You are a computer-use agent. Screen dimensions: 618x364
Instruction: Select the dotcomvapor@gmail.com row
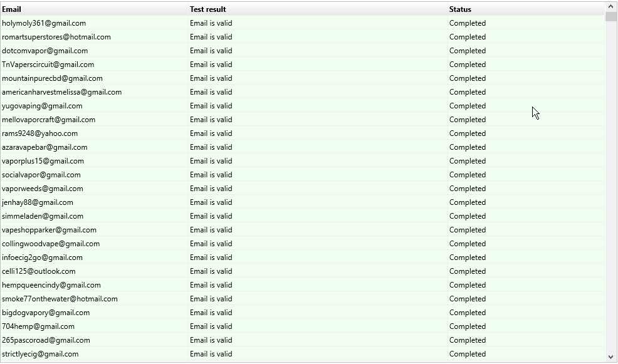(x=45, y=51)
